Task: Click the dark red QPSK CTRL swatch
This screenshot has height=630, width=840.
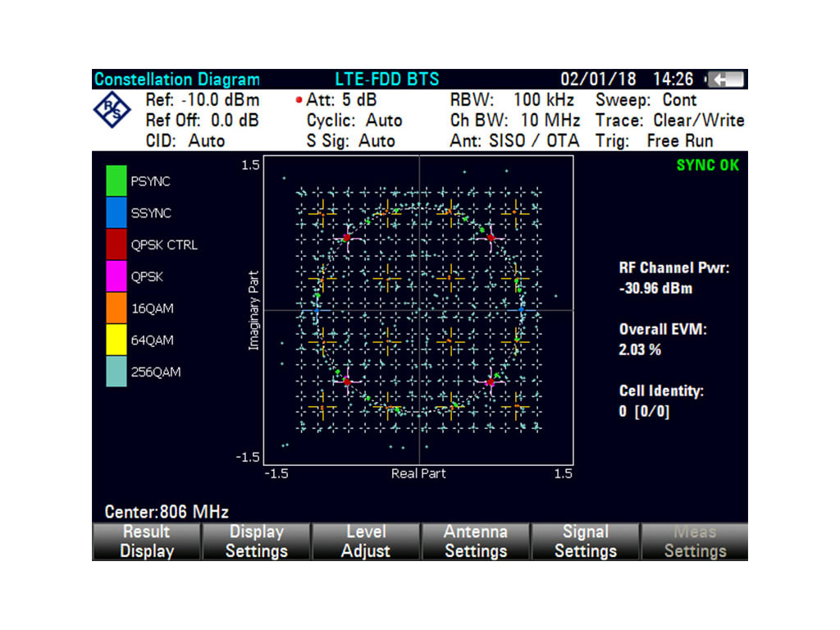Action: coord(116,244)
